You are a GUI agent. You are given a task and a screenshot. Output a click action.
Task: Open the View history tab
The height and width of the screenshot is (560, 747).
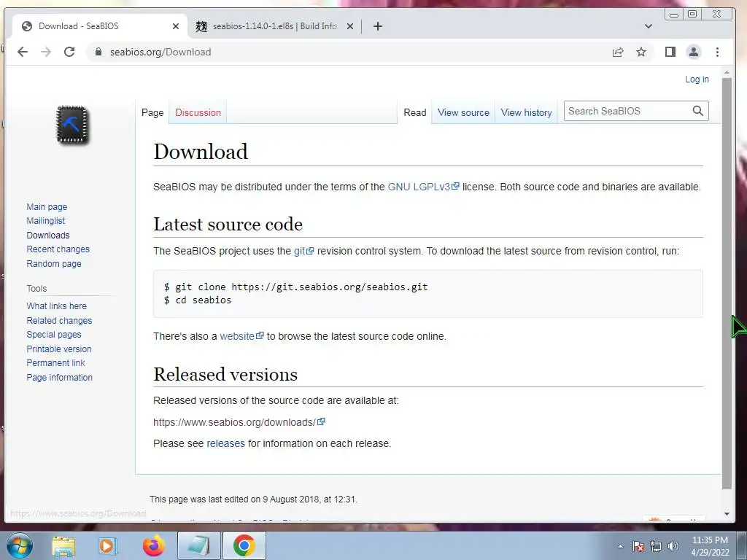pyautogui.click(x=527, y=113)
